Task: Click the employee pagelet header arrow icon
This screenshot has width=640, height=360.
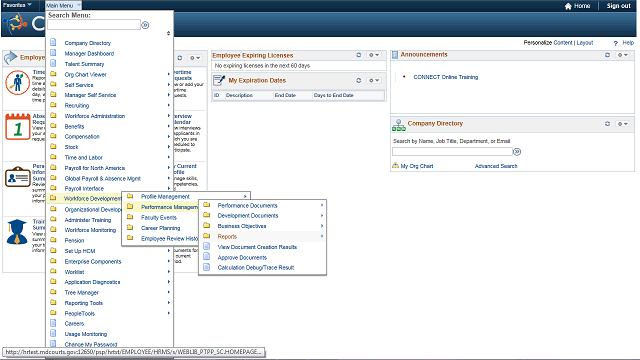Action: (x=10, y=58)
